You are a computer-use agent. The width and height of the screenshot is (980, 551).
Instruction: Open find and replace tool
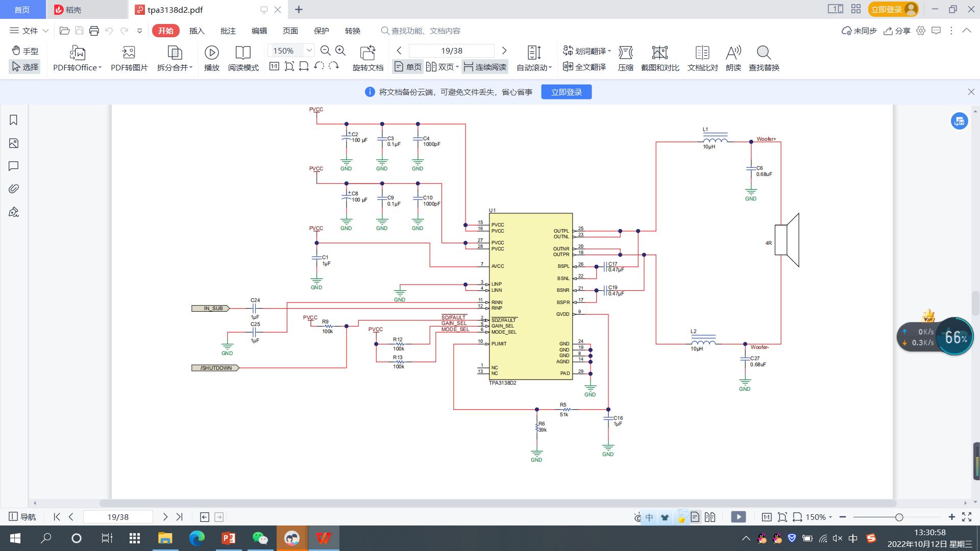tap(764, 53)
